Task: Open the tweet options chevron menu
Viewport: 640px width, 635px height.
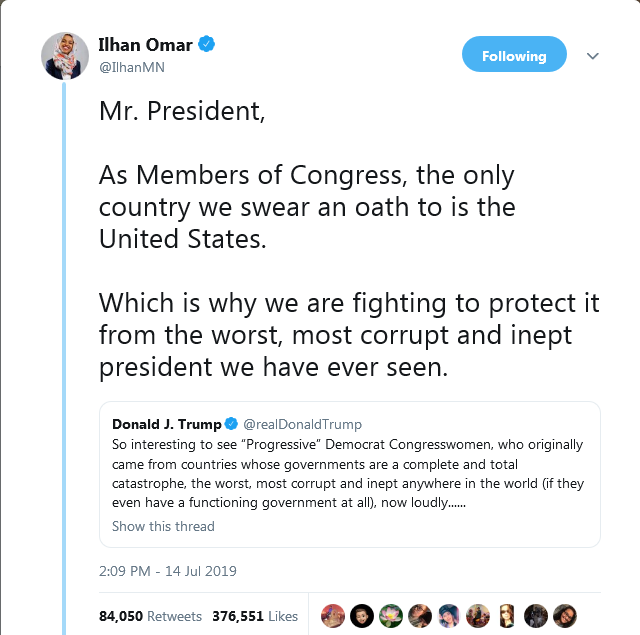Action: 592,56
